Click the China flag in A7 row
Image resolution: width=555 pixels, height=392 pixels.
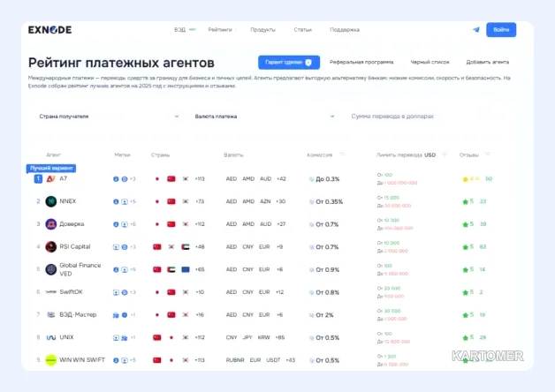tap(171, 179)
